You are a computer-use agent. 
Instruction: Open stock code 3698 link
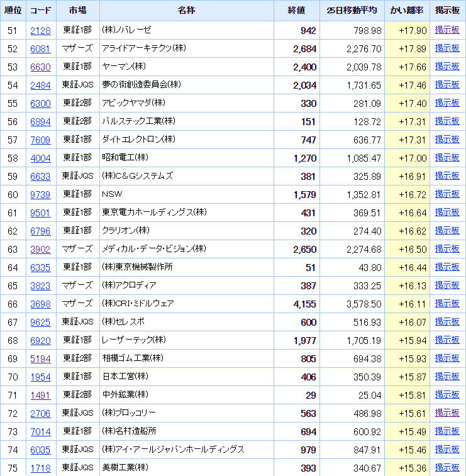40,304
